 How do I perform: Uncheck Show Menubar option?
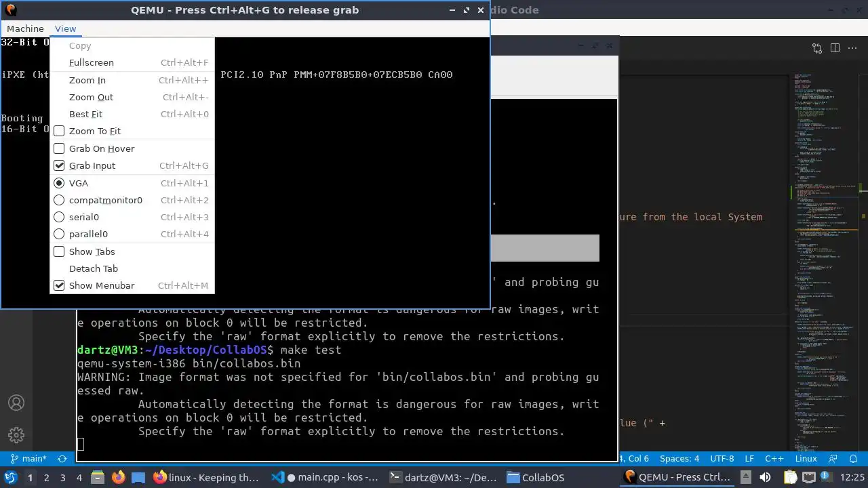click(x=59, y=285)
